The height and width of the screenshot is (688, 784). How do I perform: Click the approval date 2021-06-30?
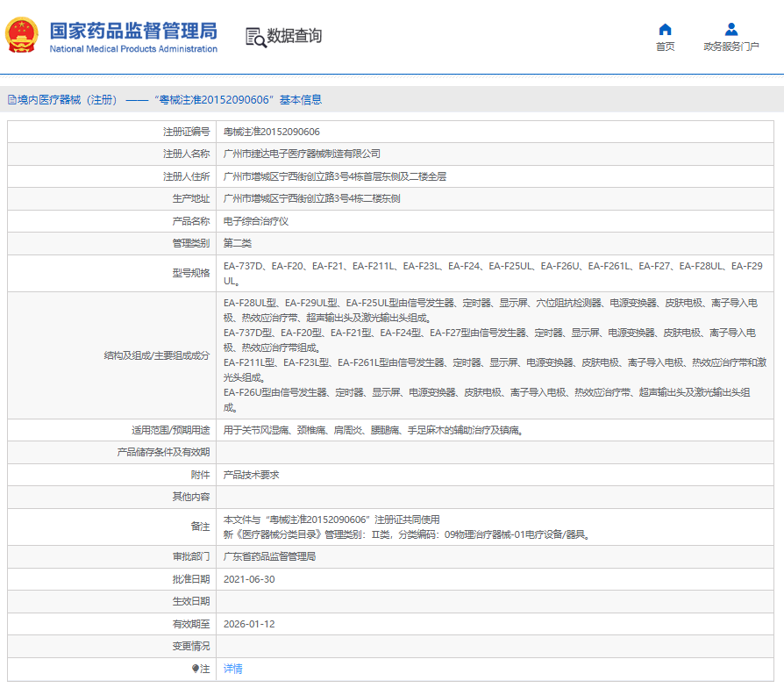click(x=249, y=579)
